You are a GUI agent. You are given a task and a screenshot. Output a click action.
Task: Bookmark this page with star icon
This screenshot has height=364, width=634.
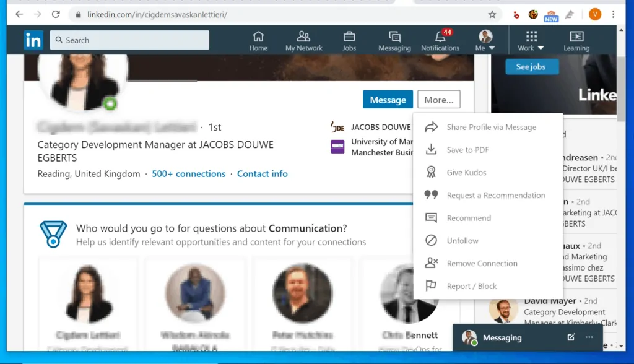tap(492, 15)
